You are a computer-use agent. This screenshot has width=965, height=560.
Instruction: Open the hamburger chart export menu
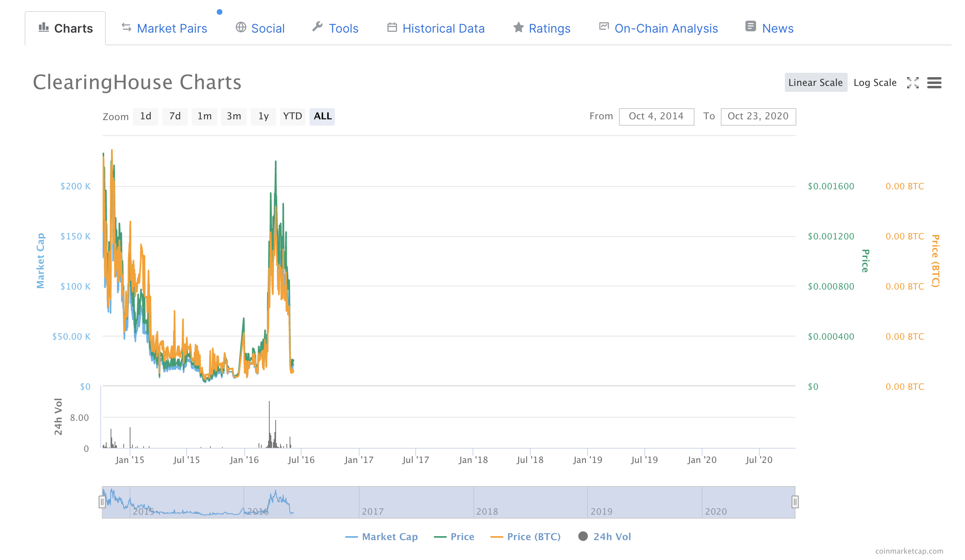(x=934, y=83)
